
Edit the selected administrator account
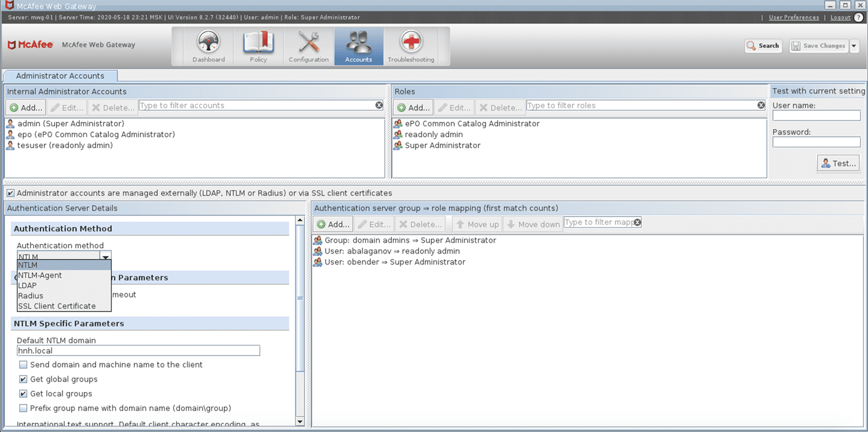click(67, 108)
